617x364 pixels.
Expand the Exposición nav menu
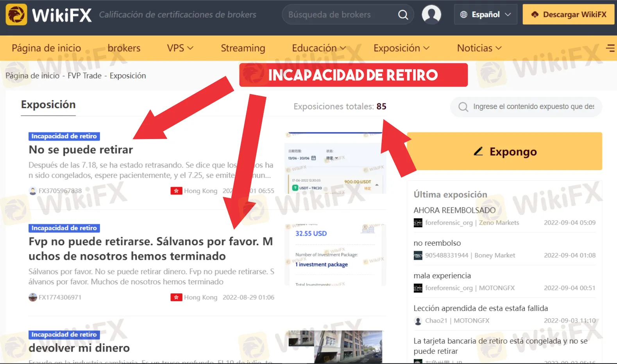401,48
